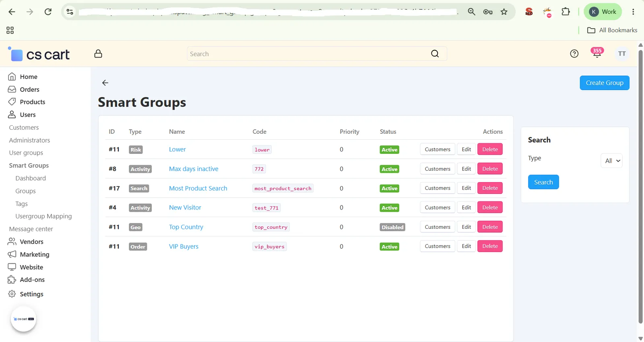Edit the Top Country group
Viewport: 644px width, 342px height.
click(466, 227)
